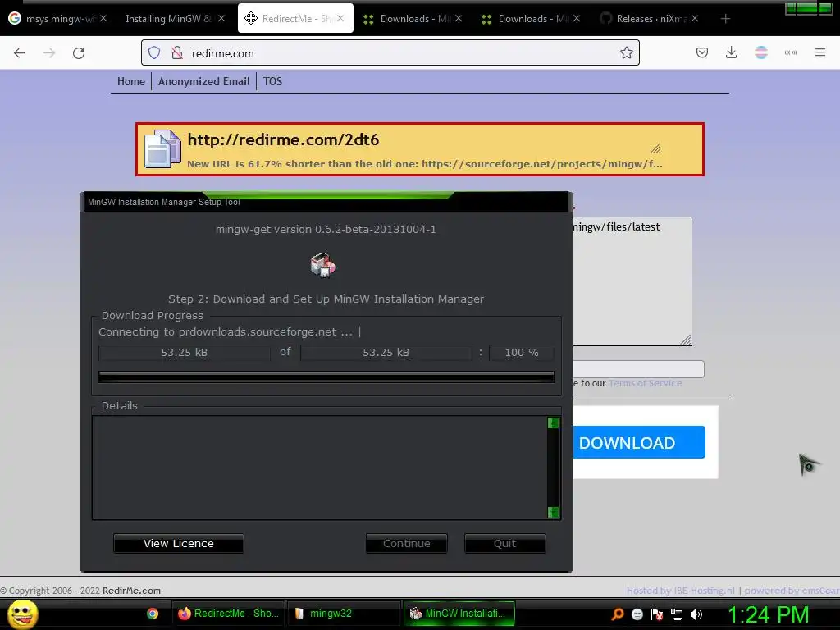Click the striped round extension icon in toolbar
The height and width of the screenshot is (630, 840).
(x=761, y=52)
